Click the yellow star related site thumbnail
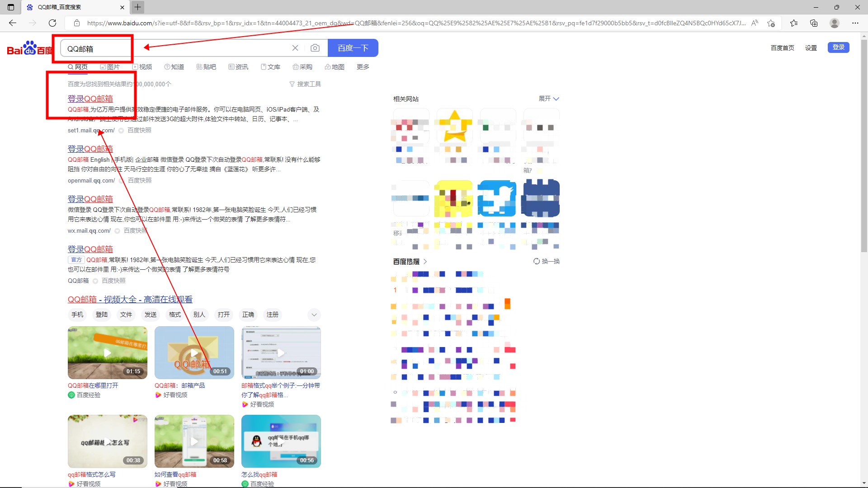Image resolution: width=868 pixels, height=488 pixels. point(454,126)
